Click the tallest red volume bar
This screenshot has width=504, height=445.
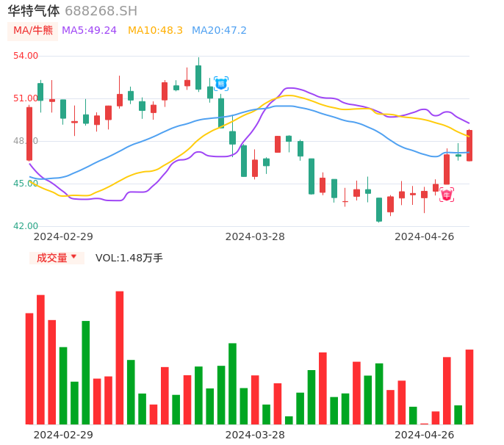[119, 358]
